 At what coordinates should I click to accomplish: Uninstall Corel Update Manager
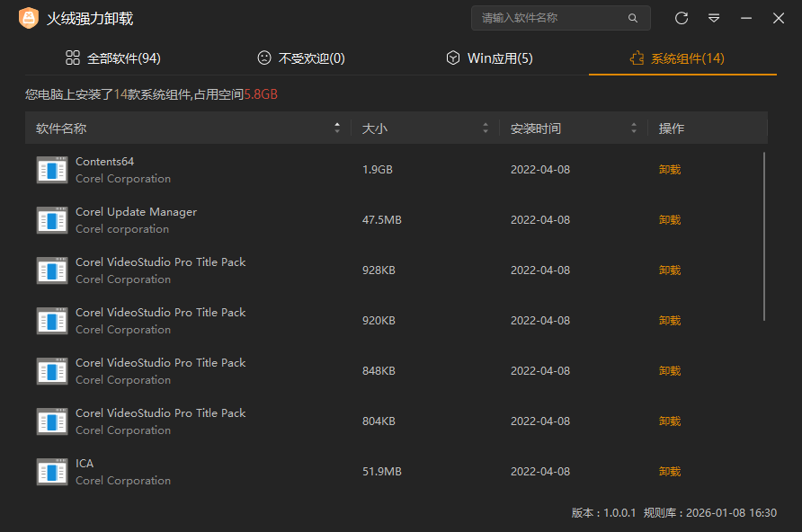click(670, 220)
